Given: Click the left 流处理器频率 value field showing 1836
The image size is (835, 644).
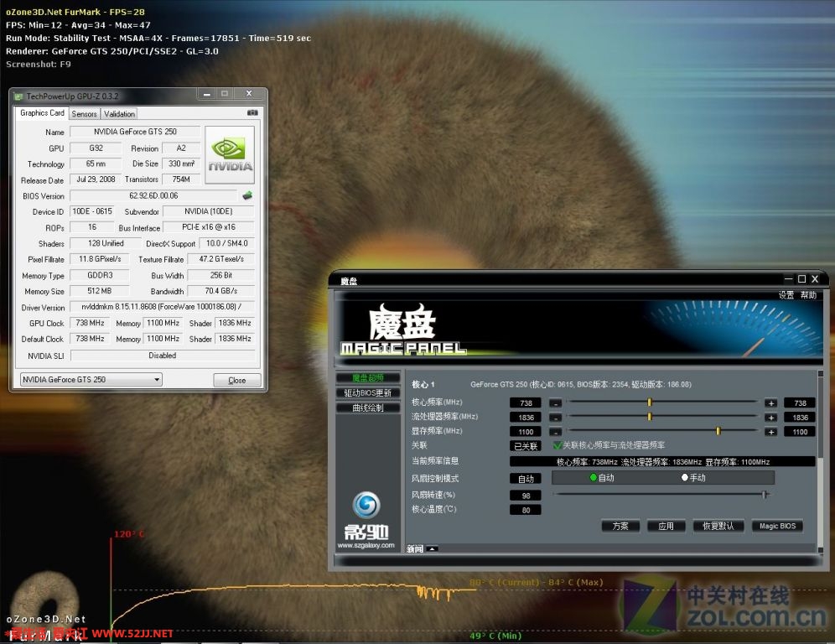Looking at the screenshot, I should click(526, 418).
